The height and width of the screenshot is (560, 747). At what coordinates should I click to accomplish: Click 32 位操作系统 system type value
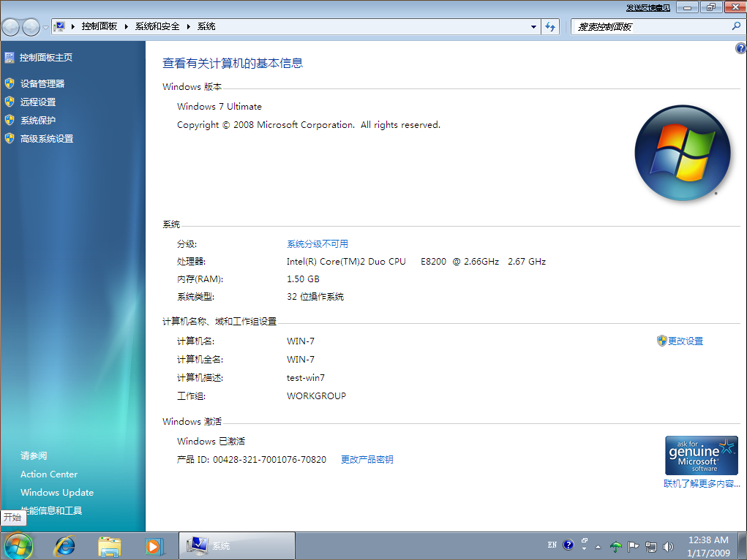tap(315, 297)
